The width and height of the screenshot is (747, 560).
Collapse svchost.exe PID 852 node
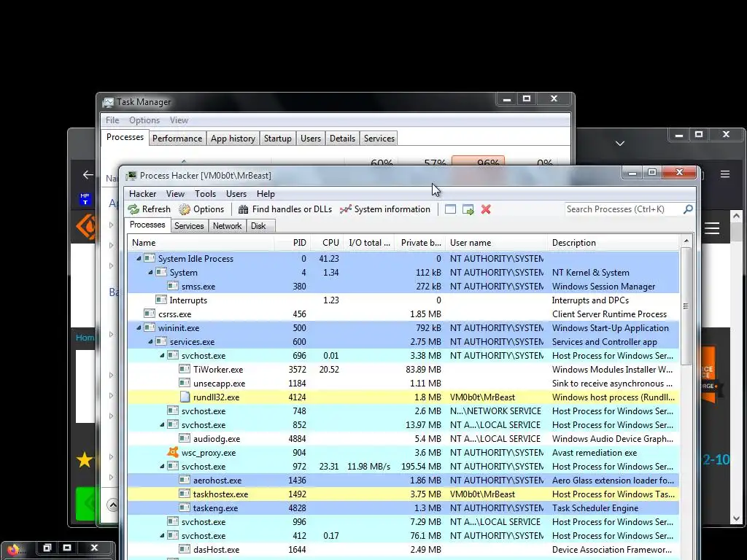(162, 425)
